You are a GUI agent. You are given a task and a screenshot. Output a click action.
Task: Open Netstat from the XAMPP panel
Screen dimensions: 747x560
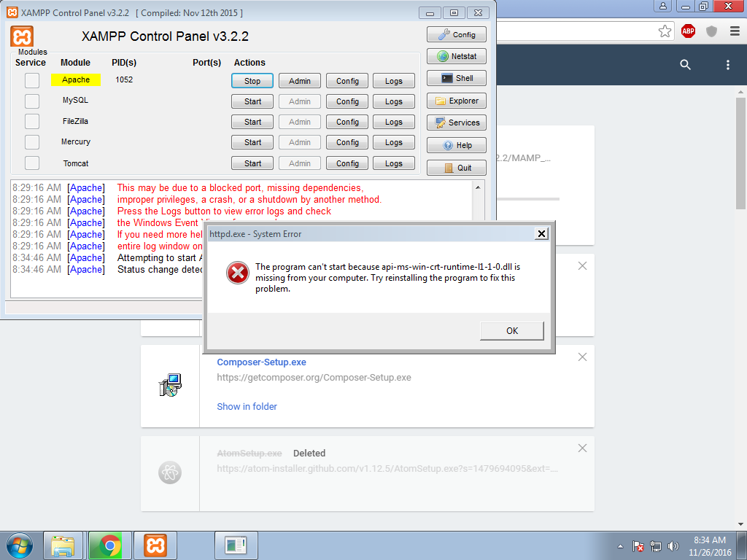(x=457, y=56)
